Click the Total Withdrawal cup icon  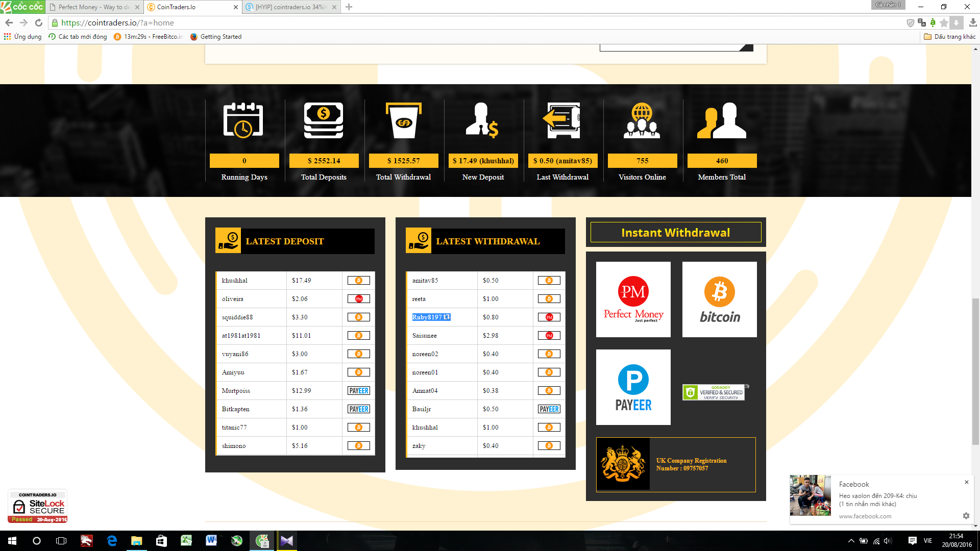[x=403, y=120]
